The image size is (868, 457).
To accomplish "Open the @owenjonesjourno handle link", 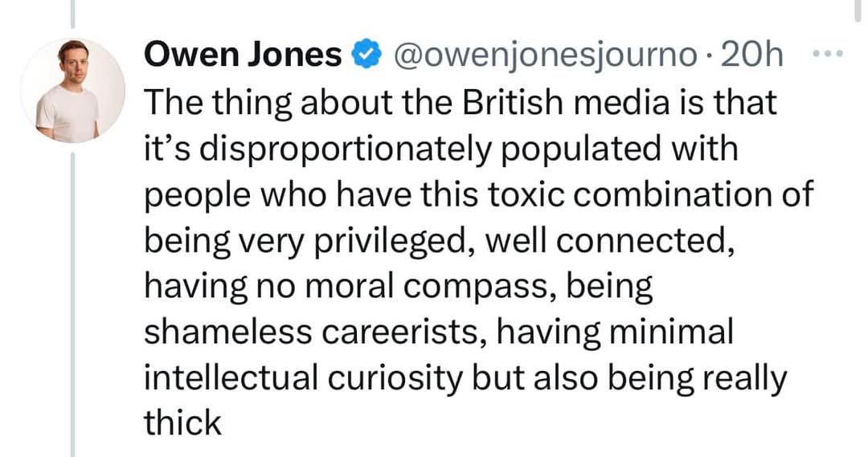I will coord(546,55).
